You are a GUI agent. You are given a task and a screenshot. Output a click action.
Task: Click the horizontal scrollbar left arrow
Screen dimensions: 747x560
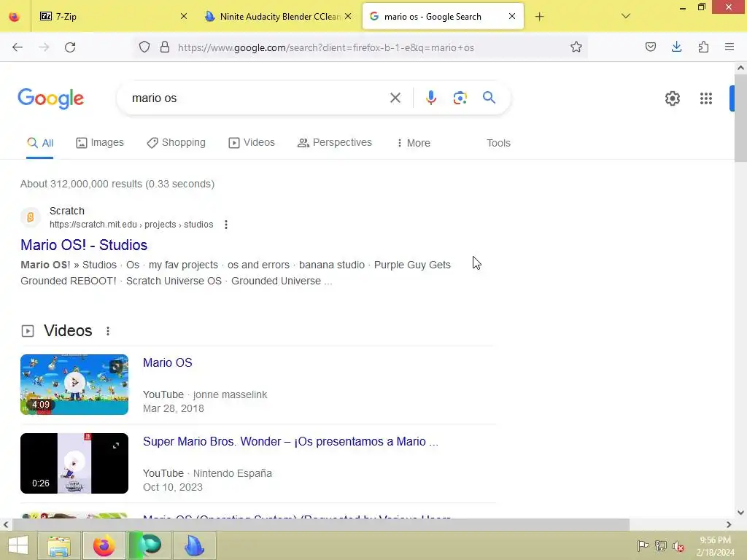tap(6, 525)
